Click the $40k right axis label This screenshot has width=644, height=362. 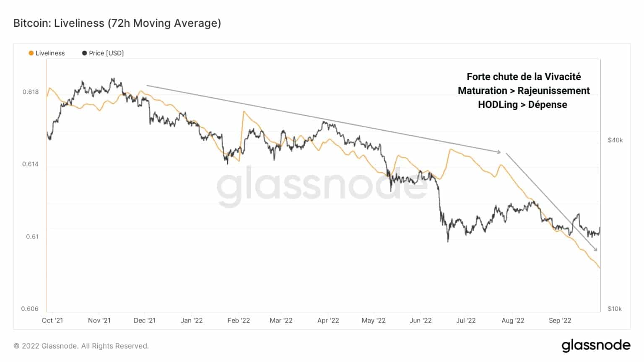pos(615,140)
